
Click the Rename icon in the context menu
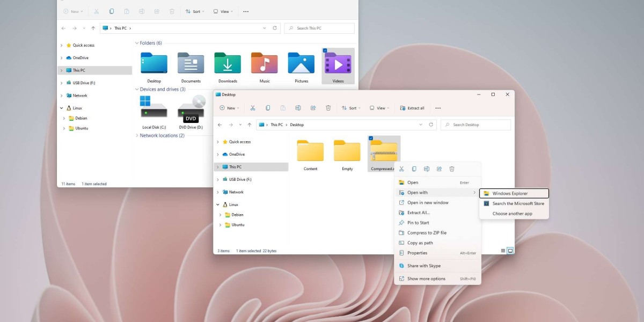click(427, 169)
